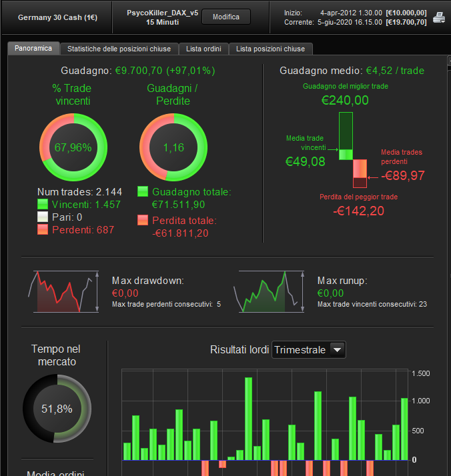Viewport: 451px width, 476px height.
Task: Click the Trimestrale dropdown arrow
Action: 337,350
